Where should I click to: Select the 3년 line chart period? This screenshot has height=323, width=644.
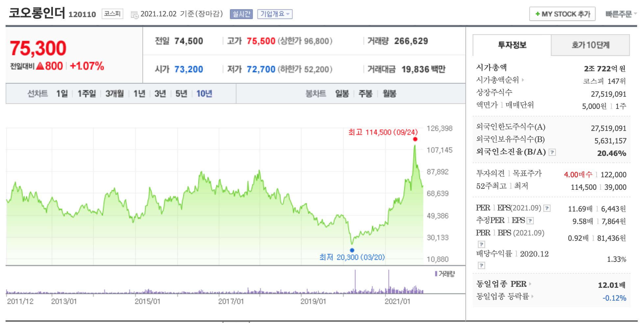point(160,94)
